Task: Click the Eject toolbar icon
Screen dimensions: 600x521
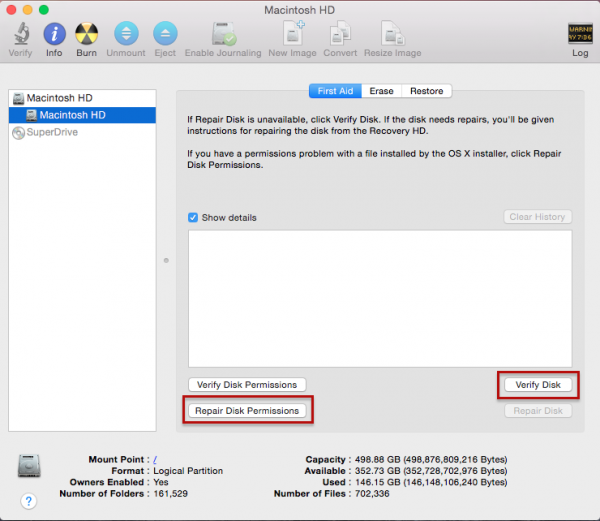Action: [165, 34]
